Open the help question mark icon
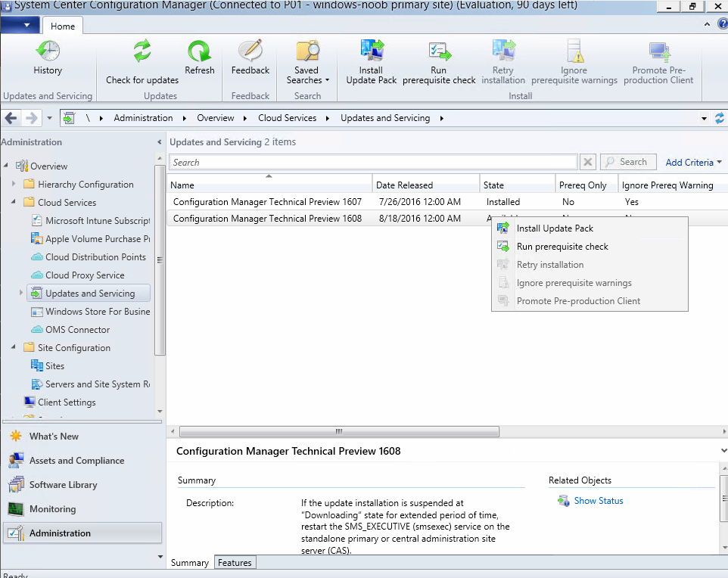Viewport: 728px width, 578px height. [723, 23]
